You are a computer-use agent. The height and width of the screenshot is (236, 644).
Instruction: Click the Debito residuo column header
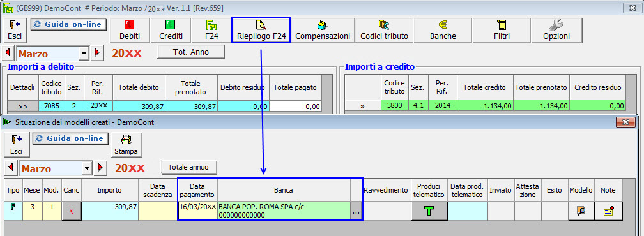pos(243,87)
